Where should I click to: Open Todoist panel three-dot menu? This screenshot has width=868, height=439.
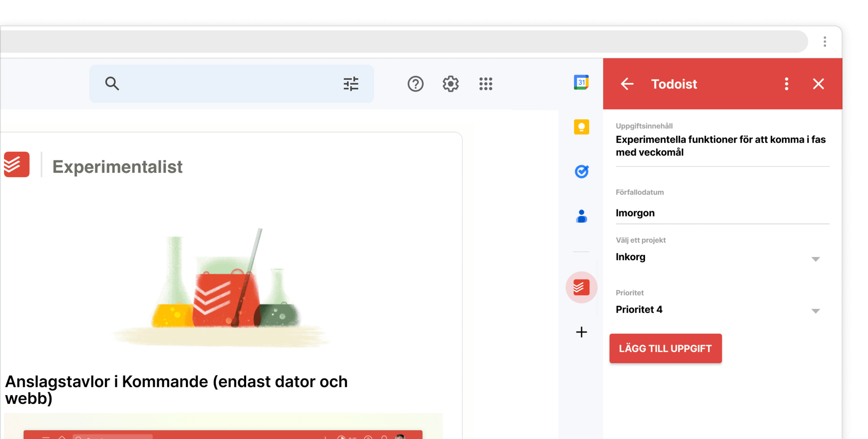(786, 84)
